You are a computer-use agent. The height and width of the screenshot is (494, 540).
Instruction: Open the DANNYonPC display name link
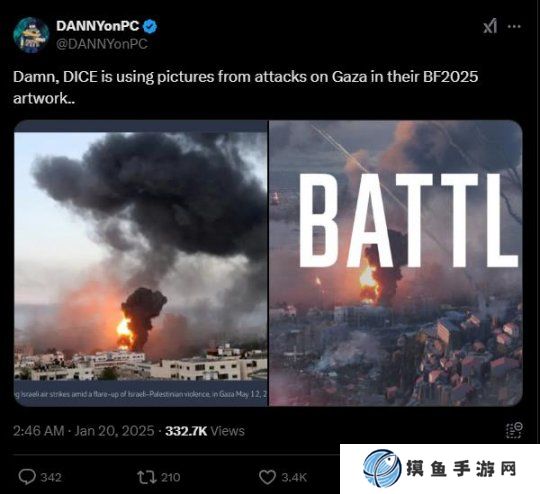tap(97, 26)
